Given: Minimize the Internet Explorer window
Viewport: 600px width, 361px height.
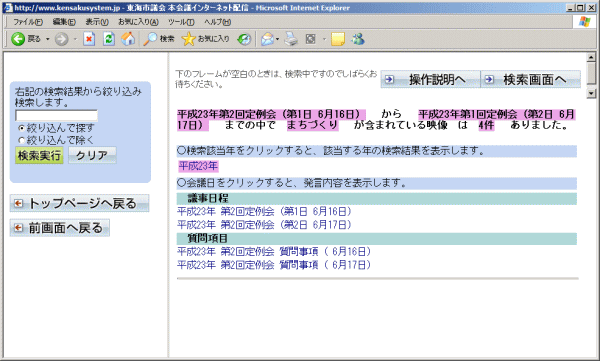Looking at the screenshot, I should click(x=571, y=8).
